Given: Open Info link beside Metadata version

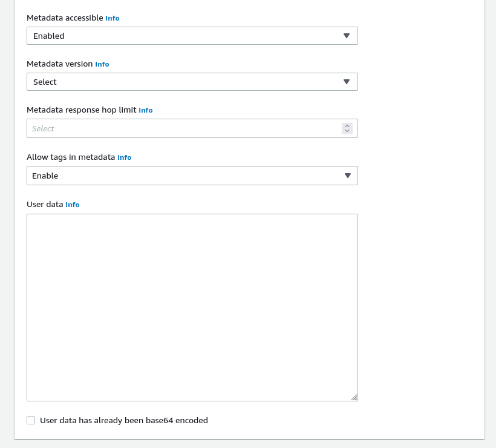Looking at the screenshot, I should [102, 64].
